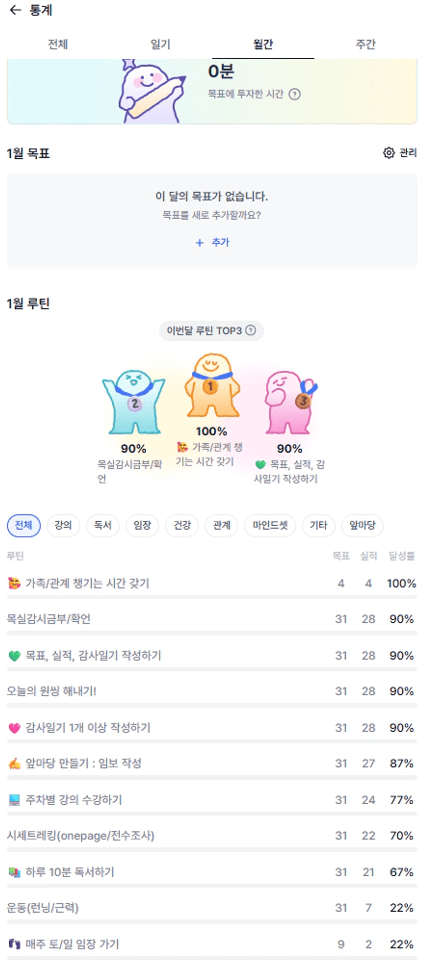This screenshot has width=423, height=980.
Task: Add a new goal with + 추가
Action: point(212,243)
